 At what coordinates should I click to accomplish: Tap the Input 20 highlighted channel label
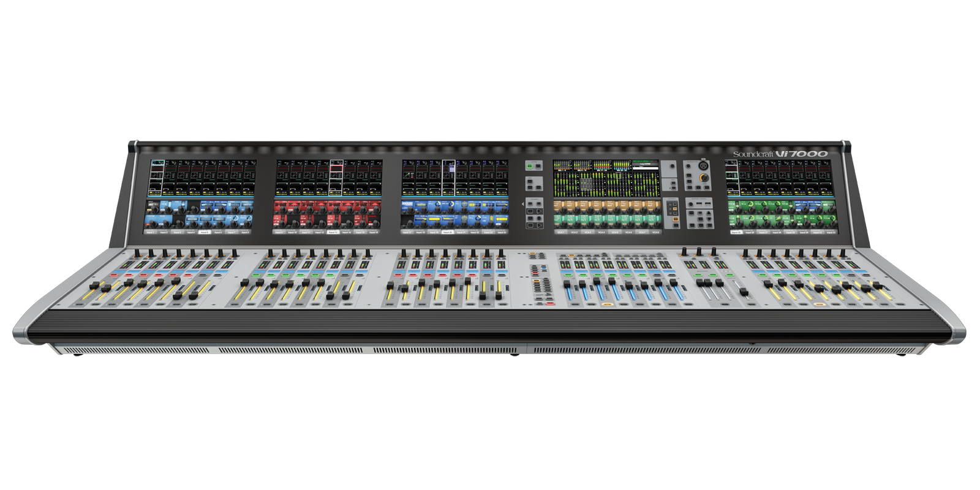point(447,233)
